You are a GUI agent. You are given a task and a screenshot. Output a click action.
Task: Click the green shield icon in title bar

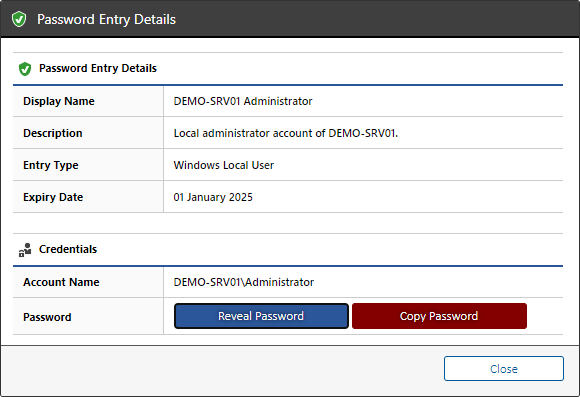[19, 19]
